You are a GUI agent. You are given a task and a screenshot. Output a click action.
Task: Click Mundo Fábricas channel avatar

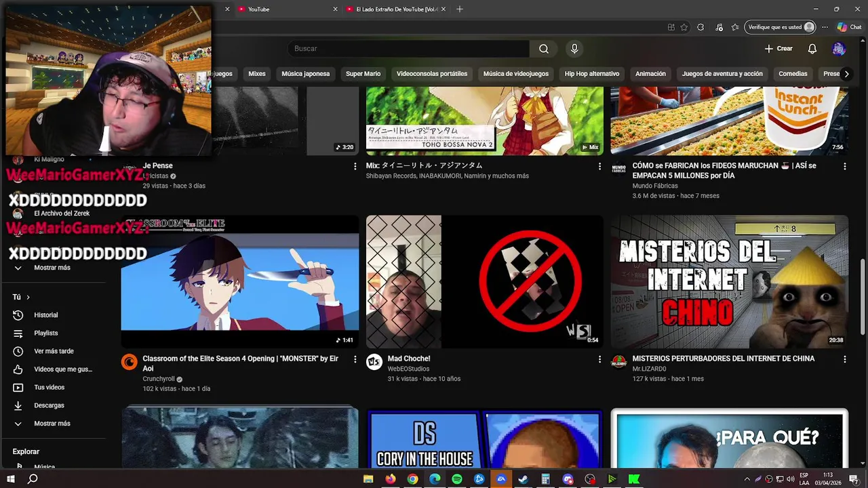(618, 169)
